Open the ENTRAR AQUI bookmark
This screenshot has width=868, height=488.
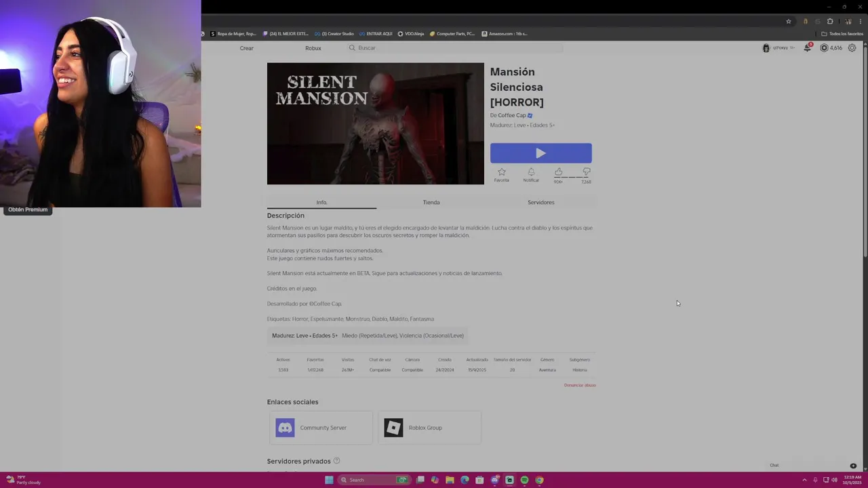(x=376, y=33)
